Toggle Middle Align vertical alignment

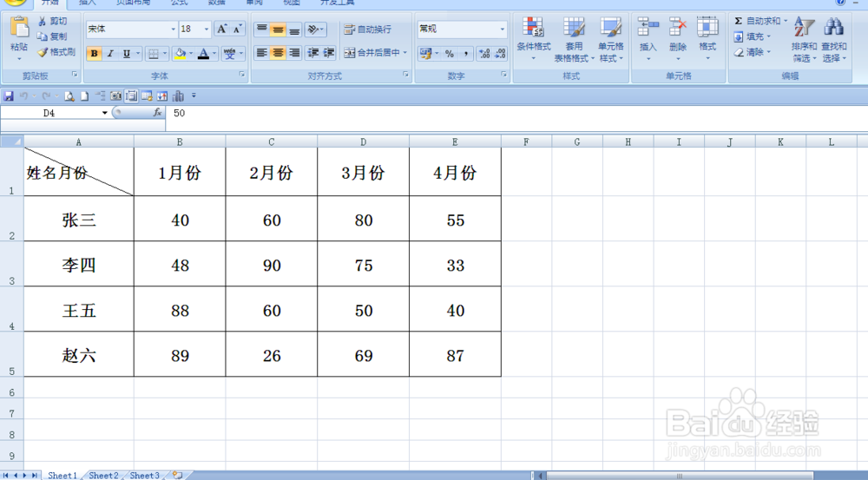278,29
